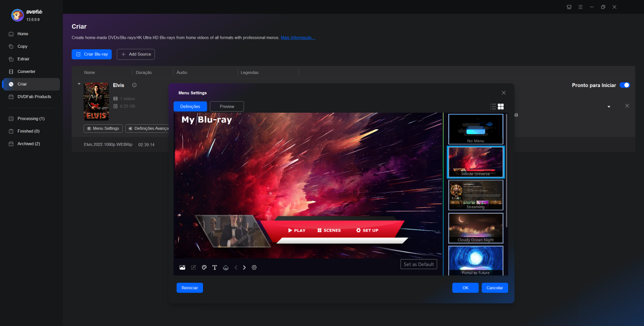The width and height of the screenshot is (644, 326).
Task: Click the edit pencil icon in menu toolbar
Action: tap(194, 267)
